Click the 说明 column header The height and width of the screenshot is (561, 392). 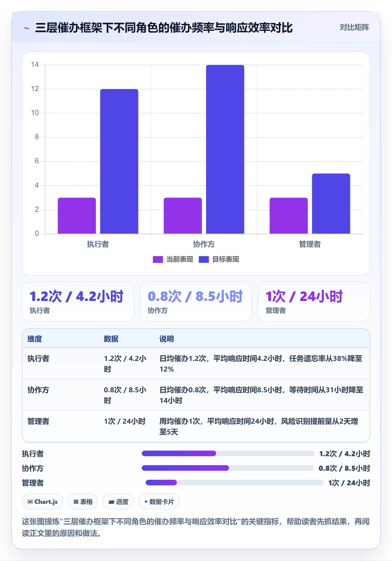167,339
